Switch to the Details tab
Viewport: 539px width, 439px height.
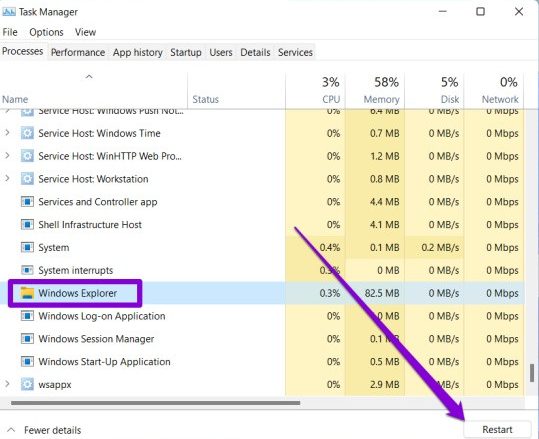pos(255,52)
